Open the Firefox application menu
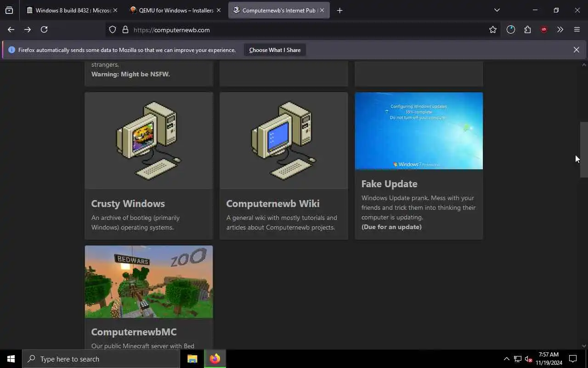The image size is (588, 368). click(x=577, y=29)
